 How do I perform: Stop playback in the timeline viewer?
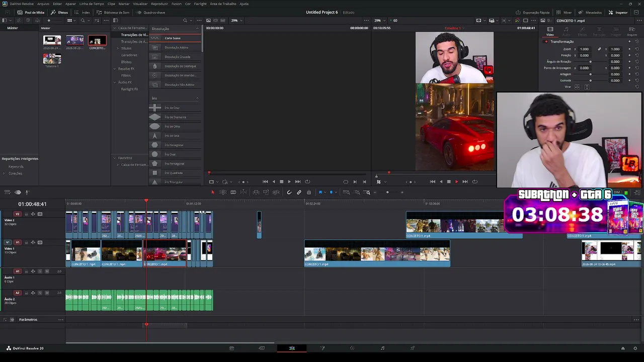[x=449, y=182]
